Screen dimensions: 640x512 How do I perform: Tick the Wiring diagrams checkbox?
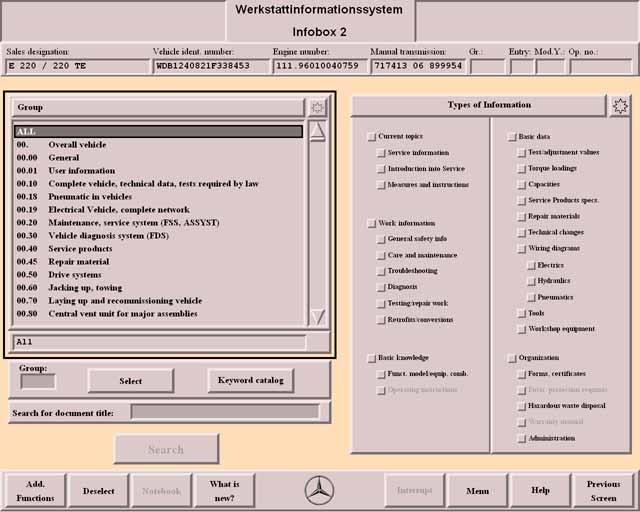coord(521,249)
